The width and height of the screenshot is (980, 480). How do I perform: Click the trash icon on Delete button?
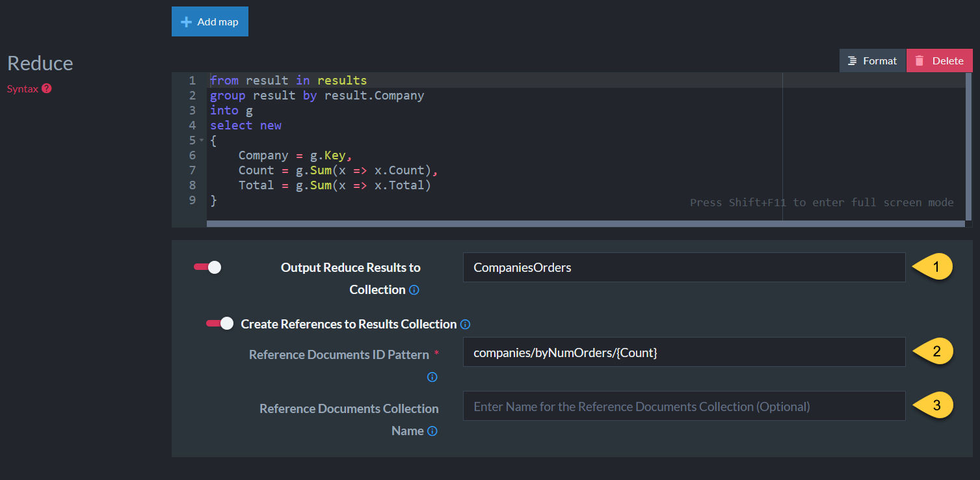pos(920,60)
